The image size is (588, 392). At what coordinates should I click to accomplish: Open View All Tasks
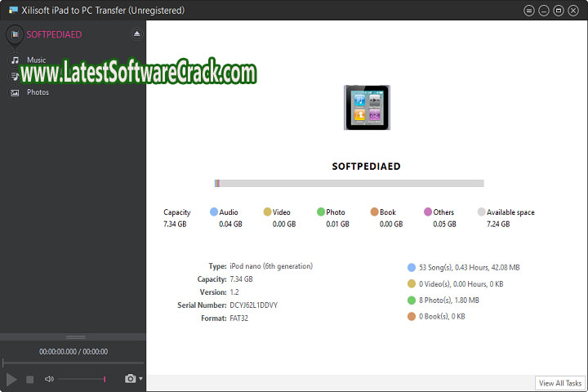click(x=560, y=383)
